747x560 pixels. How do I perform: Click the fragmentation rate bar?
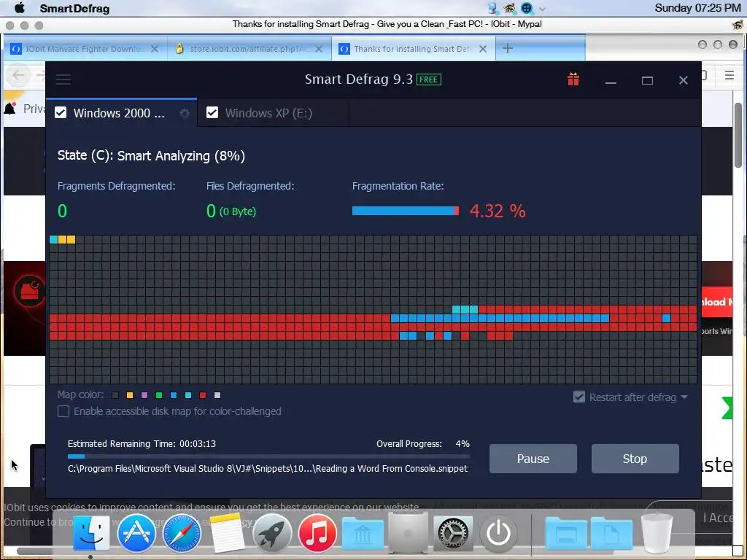pyautogui.click(x=406, y=211)
